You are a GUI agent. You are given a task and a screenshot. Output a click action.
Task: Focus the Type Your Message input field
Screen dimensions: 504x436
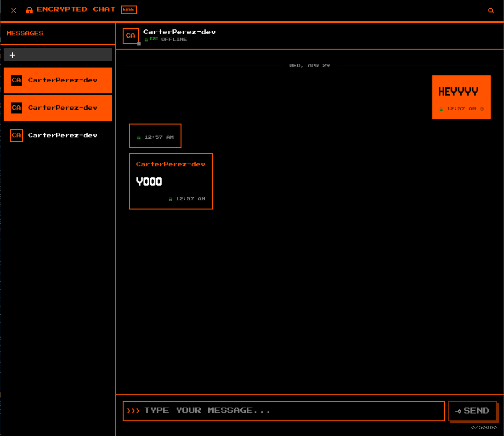(x=283, y=411)
